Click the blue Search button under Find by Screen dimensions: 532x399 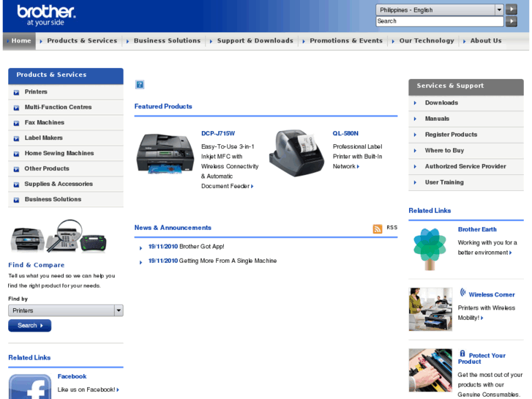30,325
